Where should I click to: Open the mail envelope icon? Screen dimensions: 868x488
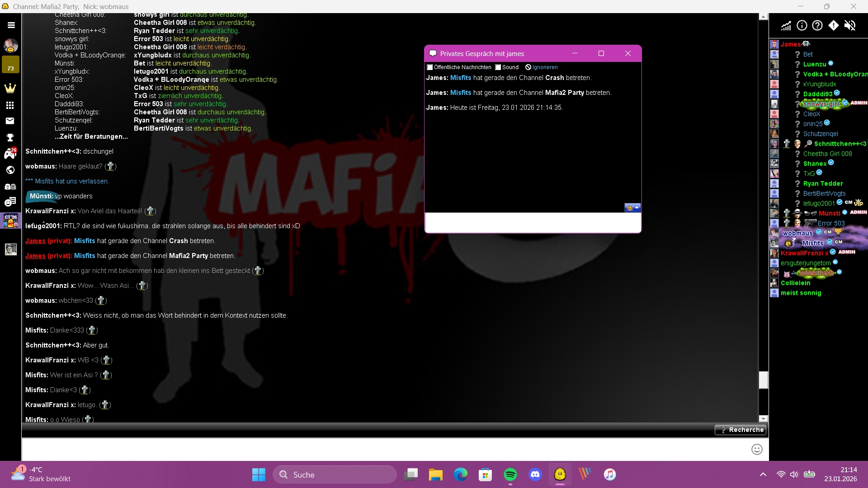click(10, 121)
